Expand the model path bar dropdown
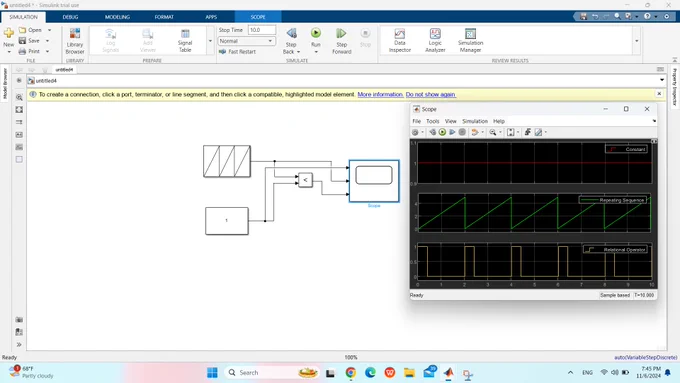Viewport: 680px width, 383px height. coord(662,80)
